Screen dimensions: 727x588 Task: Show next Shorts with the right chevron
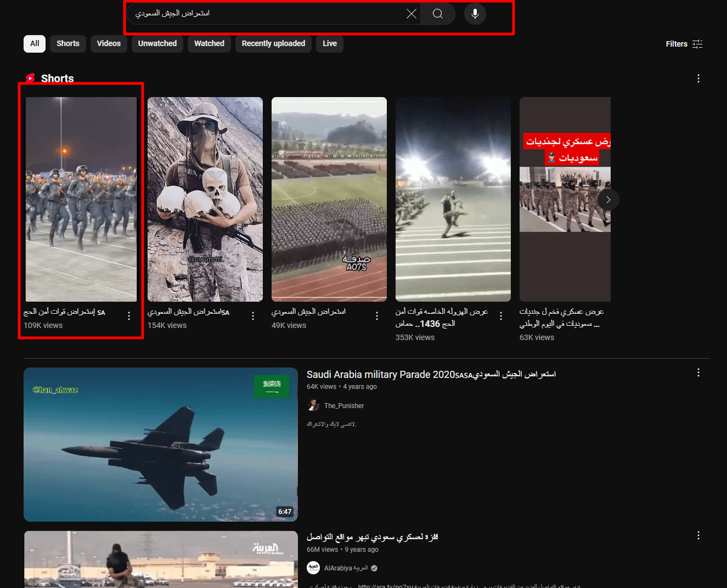608,200
